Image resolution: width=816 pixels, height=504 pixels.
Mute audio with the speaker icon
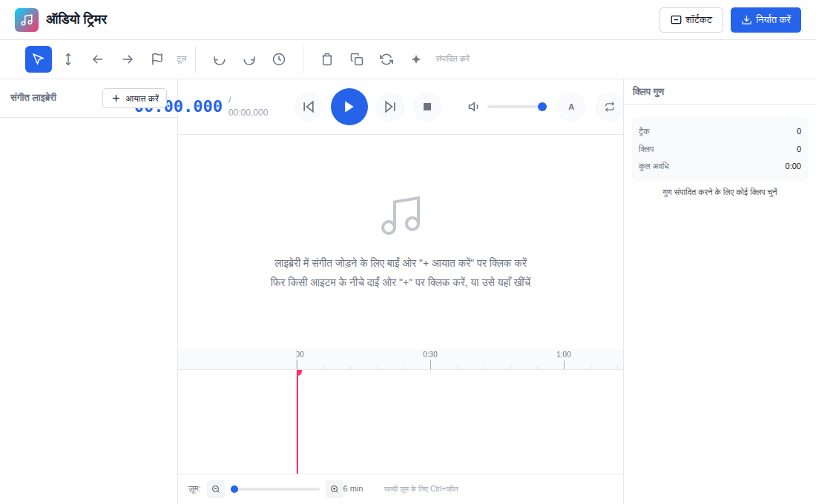pyautogui.click(x=473, y=107)
